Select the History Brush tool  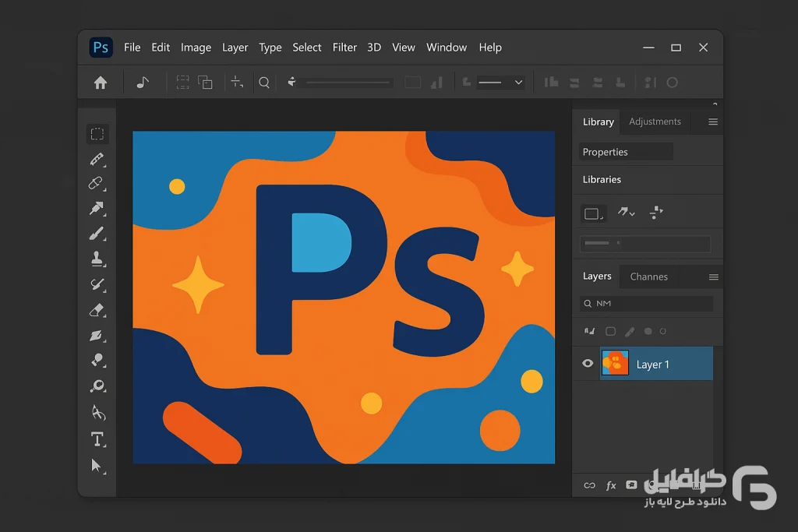[97, 284]
